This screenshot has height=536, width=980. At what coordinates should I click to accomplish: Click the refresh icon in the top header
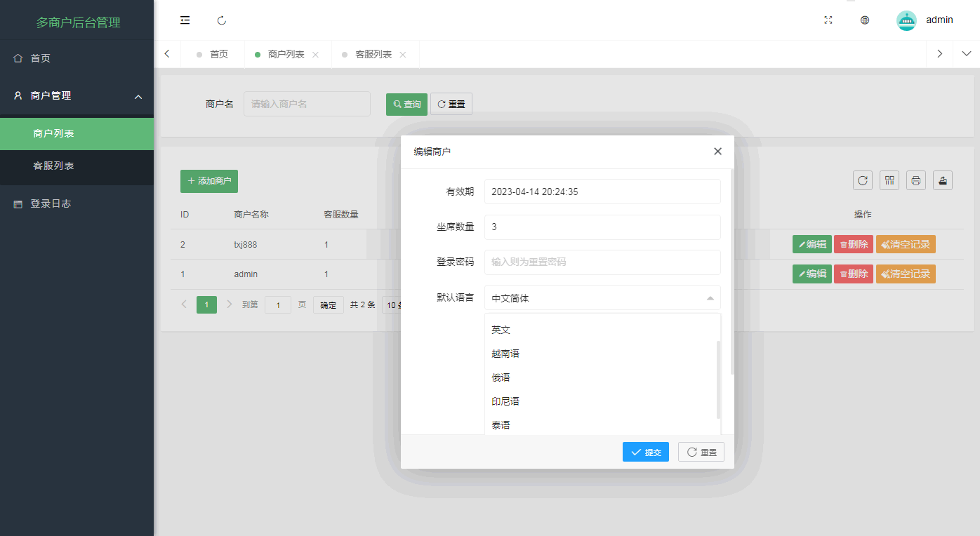(x=222, y=20)
